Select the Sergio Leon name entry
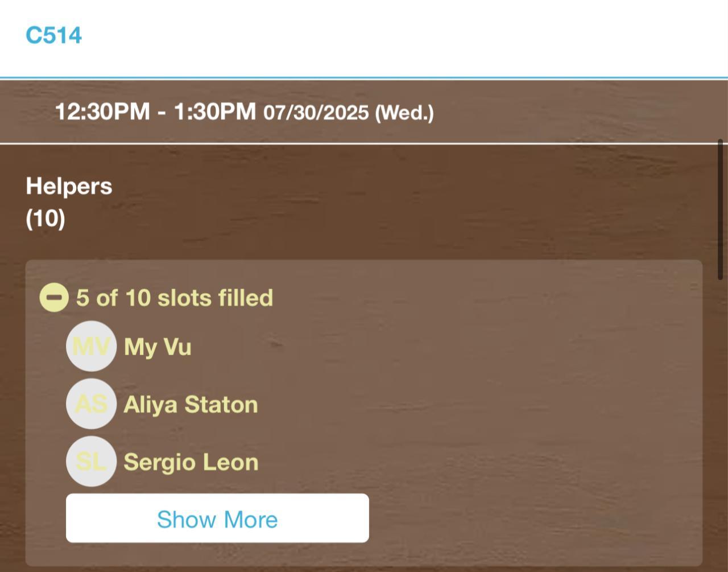This screenshot has width=728, height=572. (x=191, y=462)
